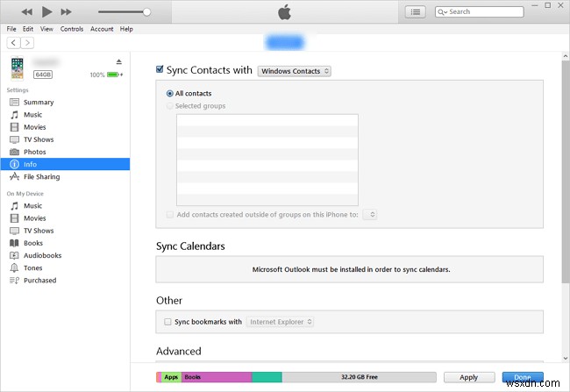Adjust the volume slider knob

pos(146,12)
